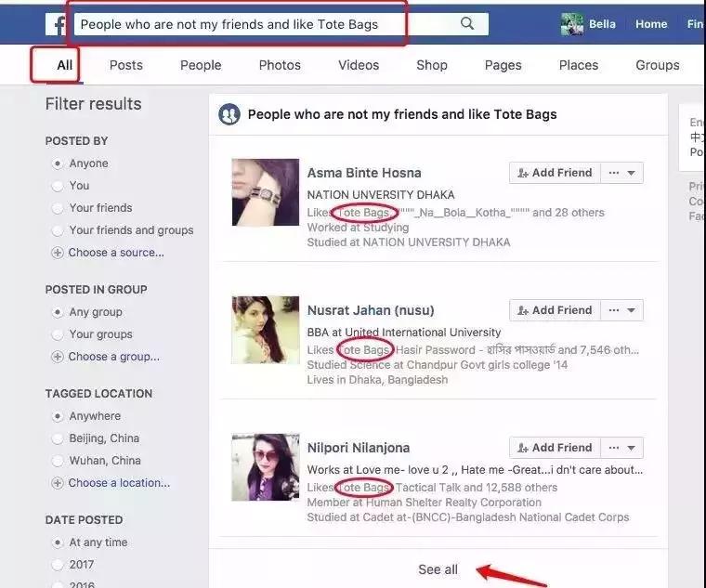
Task: Add Nusrat Jahan as friend
Action: pyautogui.click(x=555, y=310)
